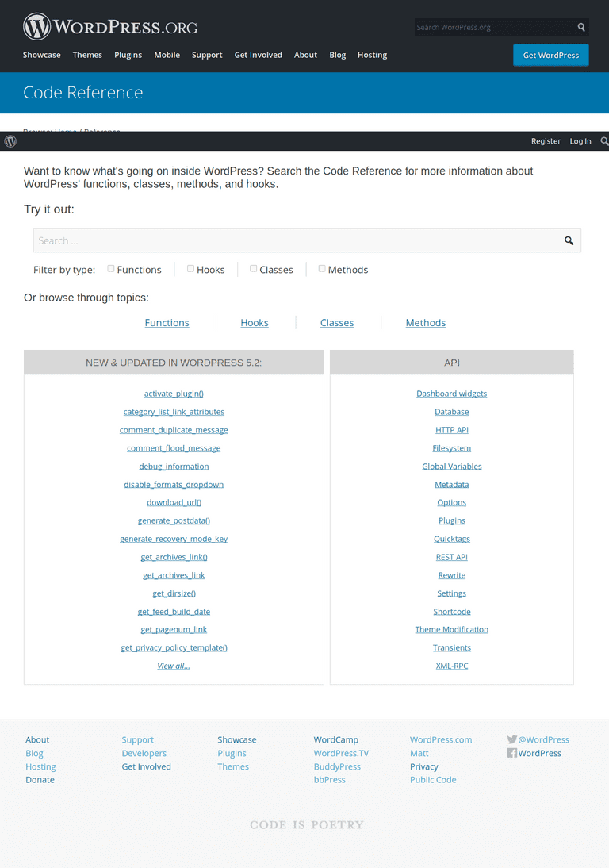Viewport: 609px width, 868px height.
Task: Browse the Methods topic link
Action: pos(425,323)
